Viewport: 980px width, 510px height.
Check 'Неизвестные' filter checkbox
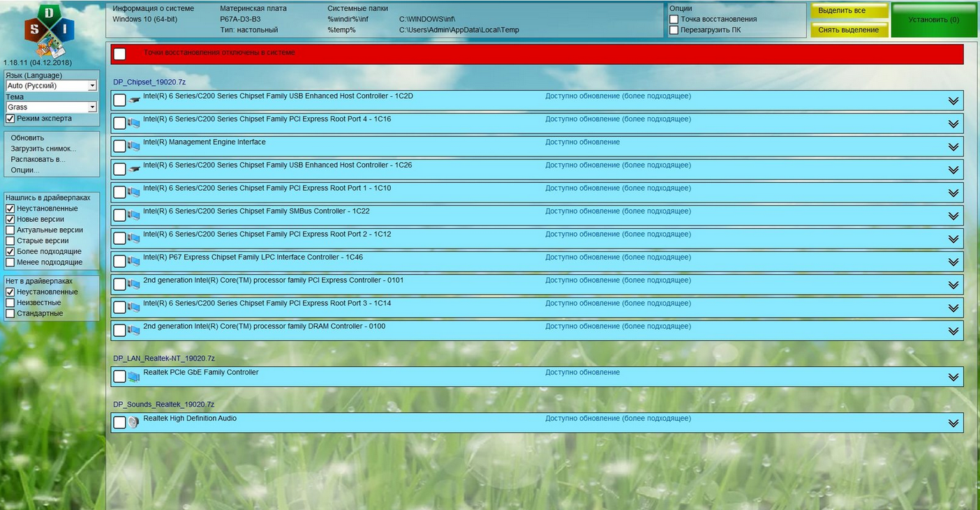[x=10, y=303]
